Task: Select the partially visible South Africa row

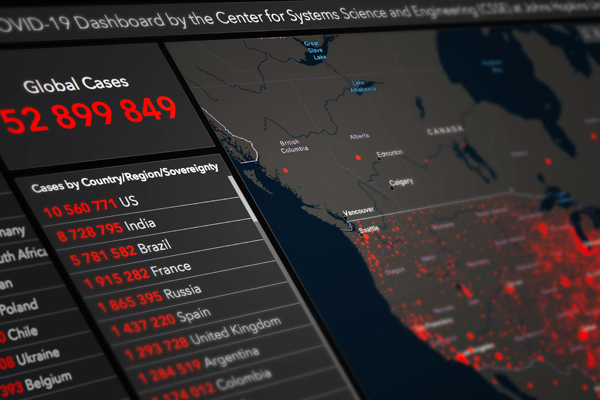Action: 24,255
